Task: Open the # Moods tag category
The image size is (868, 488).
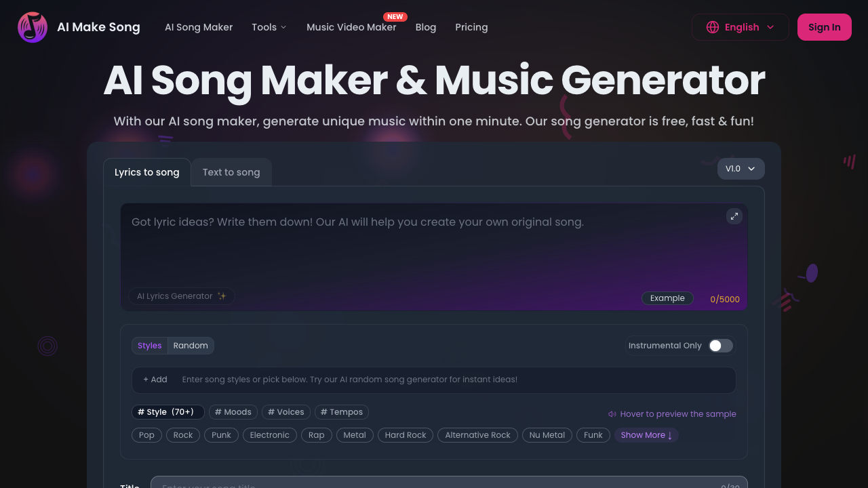Action: click(x=233, y=412)
